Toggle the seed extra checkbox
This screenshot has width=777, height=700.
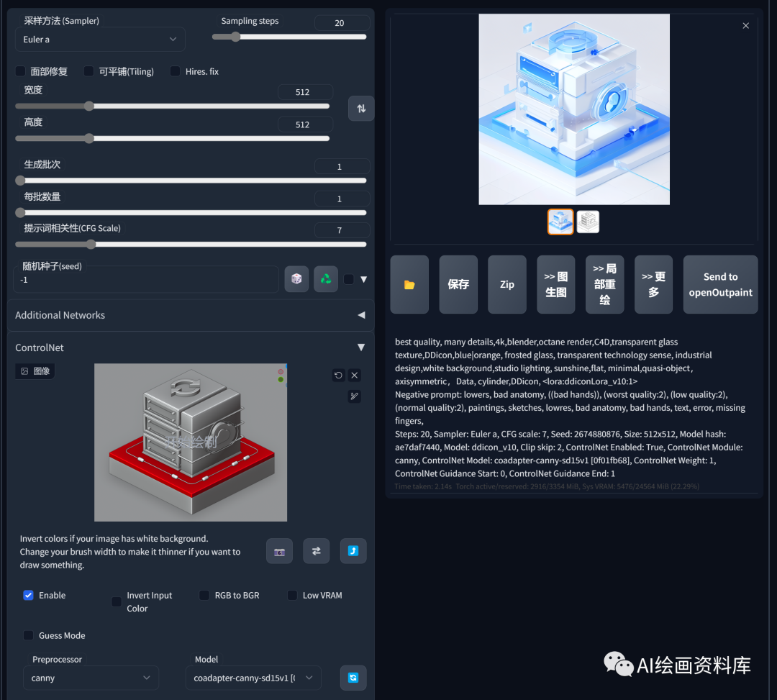349,279
